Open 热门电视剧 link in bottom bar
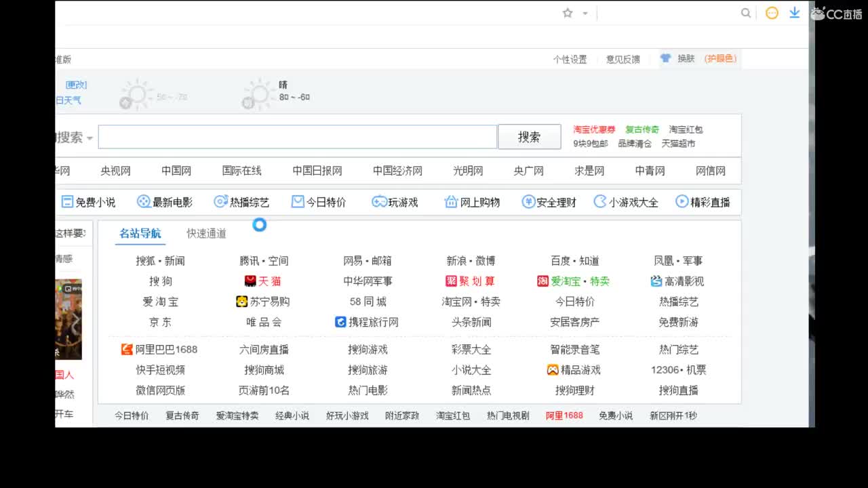868x488 pixels. [x=508, y=415]
